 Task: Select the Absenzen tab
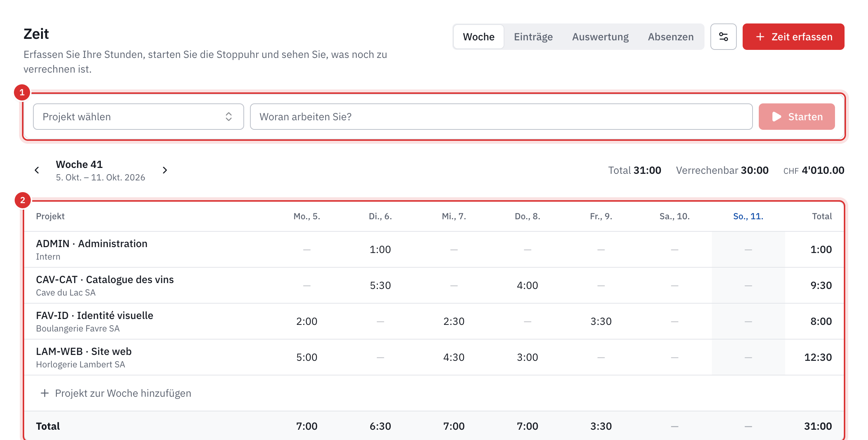tap(670, 37)
